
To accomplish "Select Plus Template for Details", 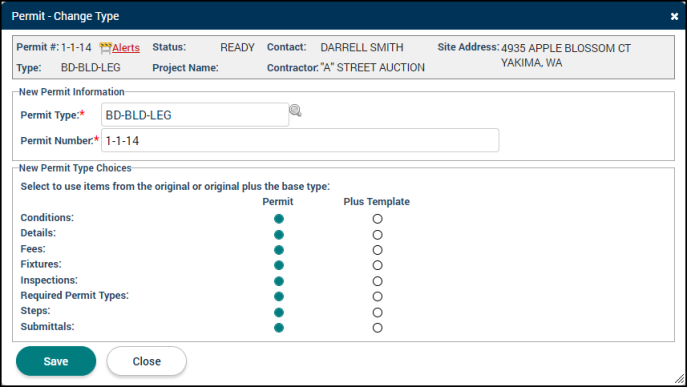I will coord(377,234).
